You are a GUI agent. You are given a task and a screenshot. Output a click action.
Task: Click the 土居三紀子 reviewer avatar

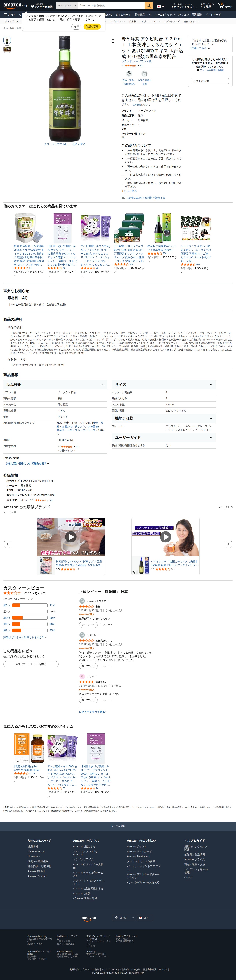82,635
